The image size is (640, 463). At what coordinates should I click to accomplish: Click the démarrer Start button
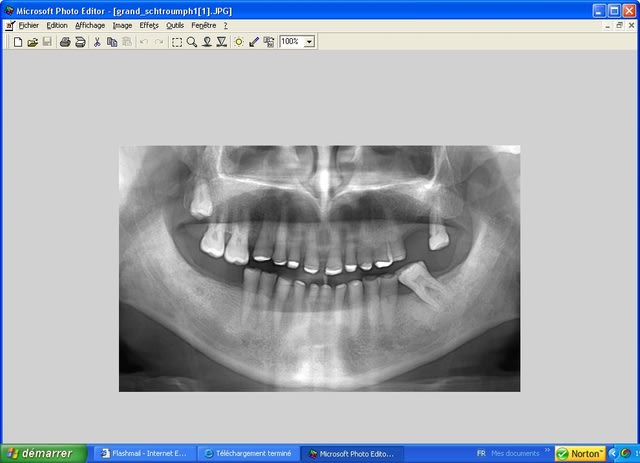pyautogui.click(x=40, y=453)
